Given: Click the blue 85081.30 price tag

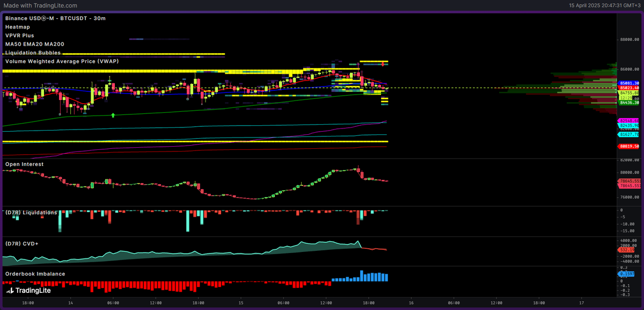Looking at the screenshot, I should point(629,83).
